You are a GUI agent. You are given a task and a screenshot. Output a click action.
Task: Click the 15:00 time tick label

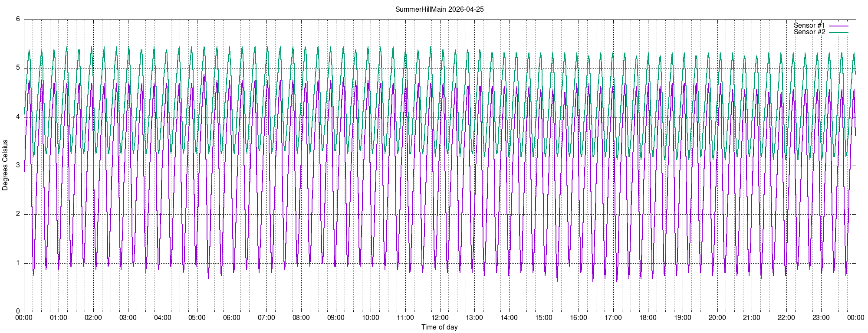point(544,318)
